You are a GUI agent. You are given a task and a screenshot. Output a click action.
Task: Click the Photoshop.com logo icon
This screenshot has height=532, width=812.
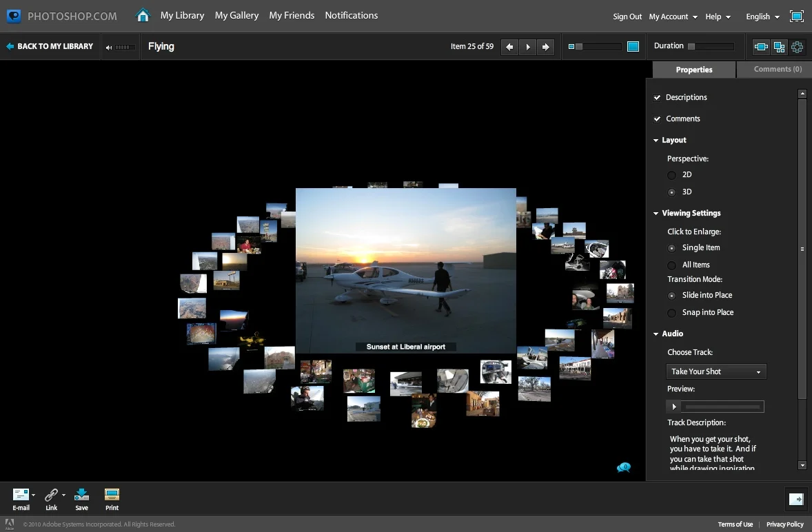[14, 16]
